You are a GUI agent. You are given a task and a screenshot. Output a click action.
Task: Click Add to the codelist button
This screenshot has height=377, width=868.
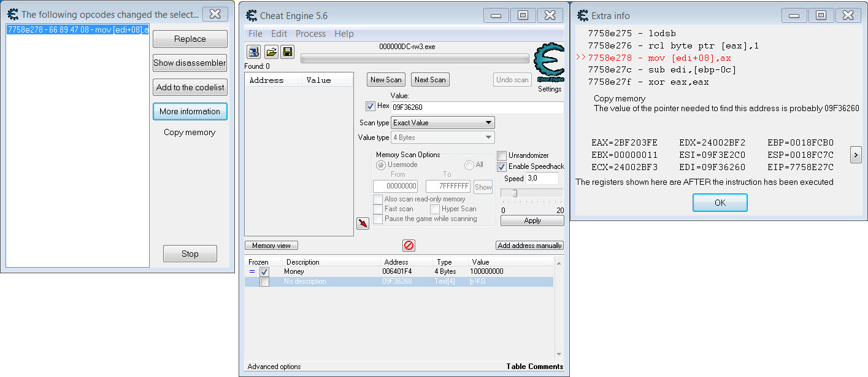click(190, 87)
